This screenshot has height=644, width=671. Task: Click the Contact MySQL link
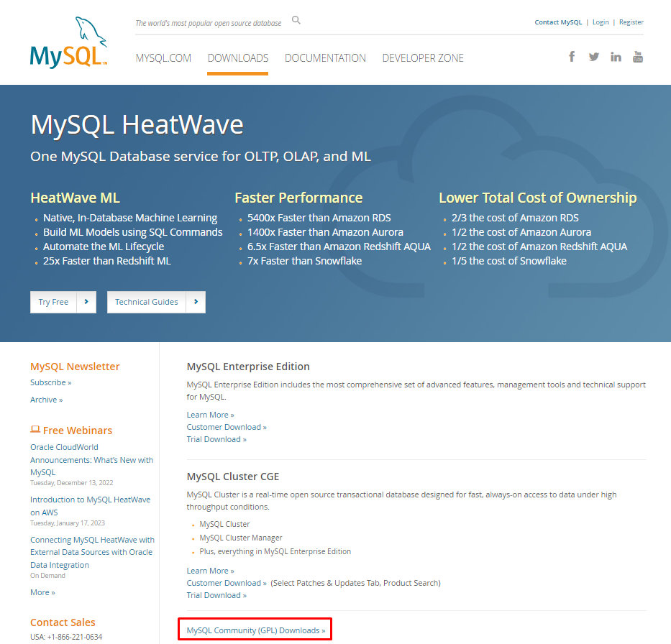[558, 22]
